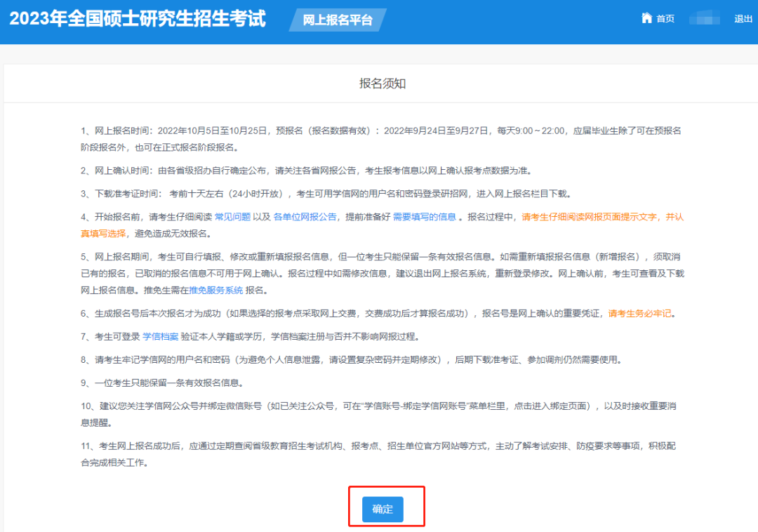Open the 常见问题 link
Viewport: 758px width, 532px height.
click(x=232, y=216)
